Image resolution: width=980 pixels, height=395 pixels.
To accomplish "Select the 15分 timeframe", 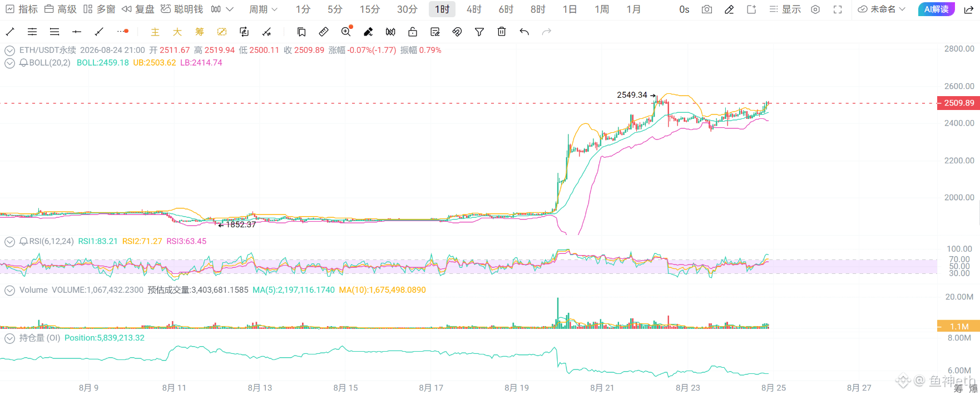I will click(370, 9).
